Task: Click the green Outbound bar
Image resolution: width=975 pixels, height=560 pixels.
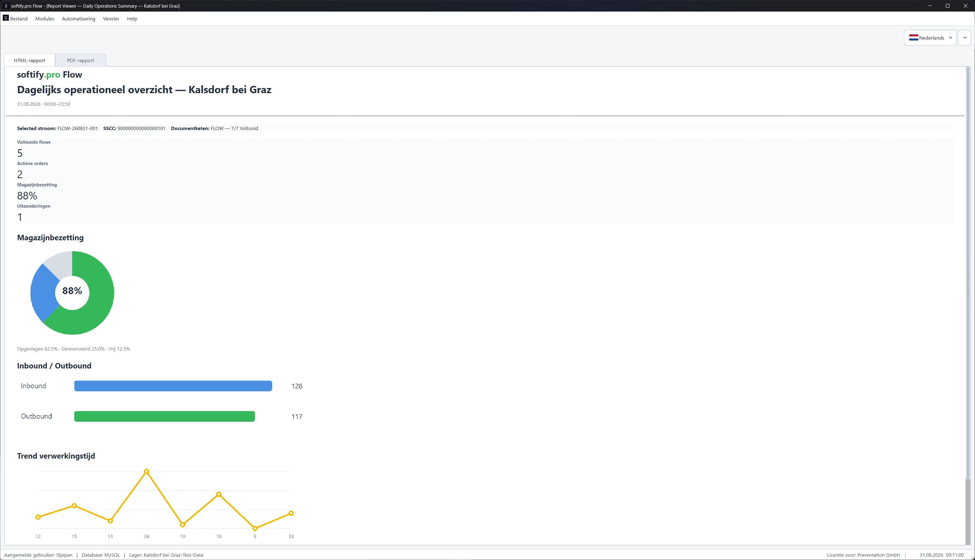Action: [164, 416]
